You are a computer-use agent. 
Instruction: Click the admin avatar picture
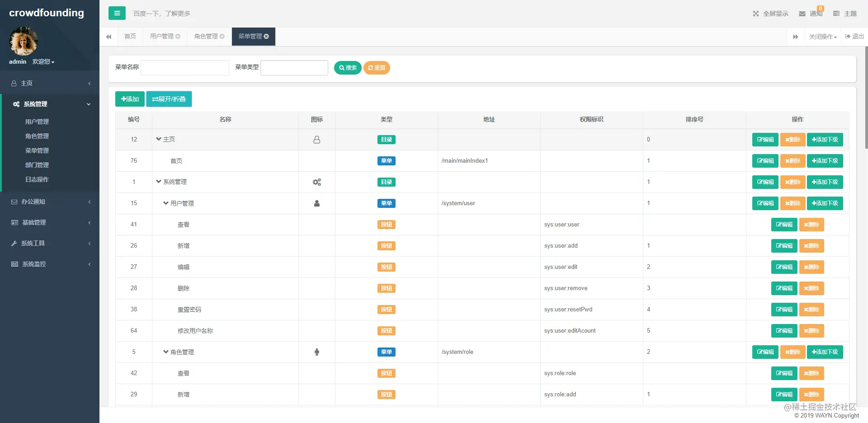[x=24, y=41]
